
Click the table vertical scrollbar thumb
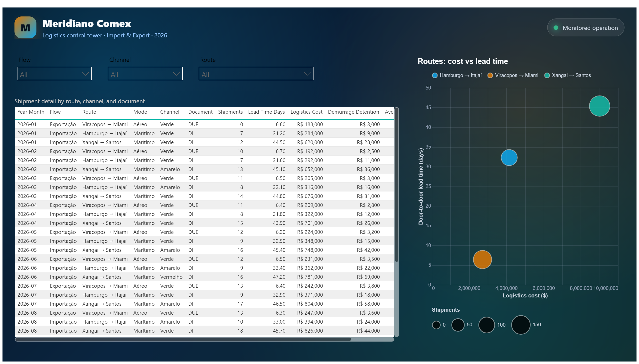(396, 185)
